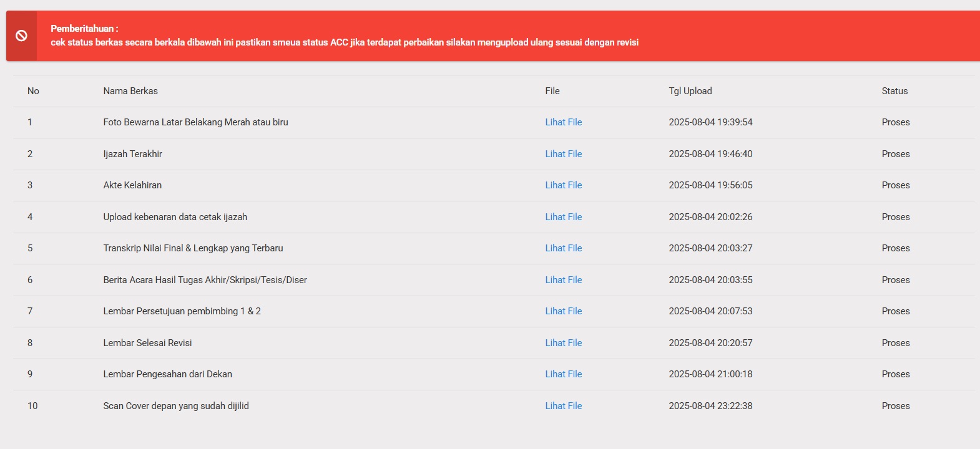
Task: Click the Tgl Upload column header
Action: (690, 91)
